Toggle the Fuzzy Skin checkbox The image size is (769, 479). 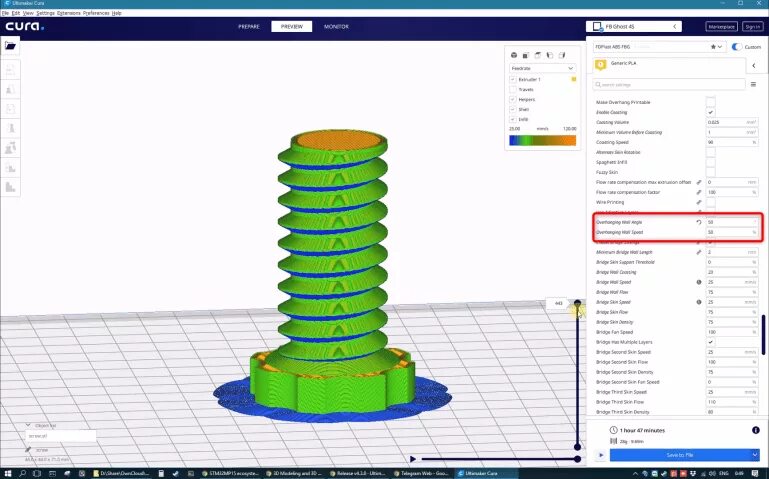(710, 172)
